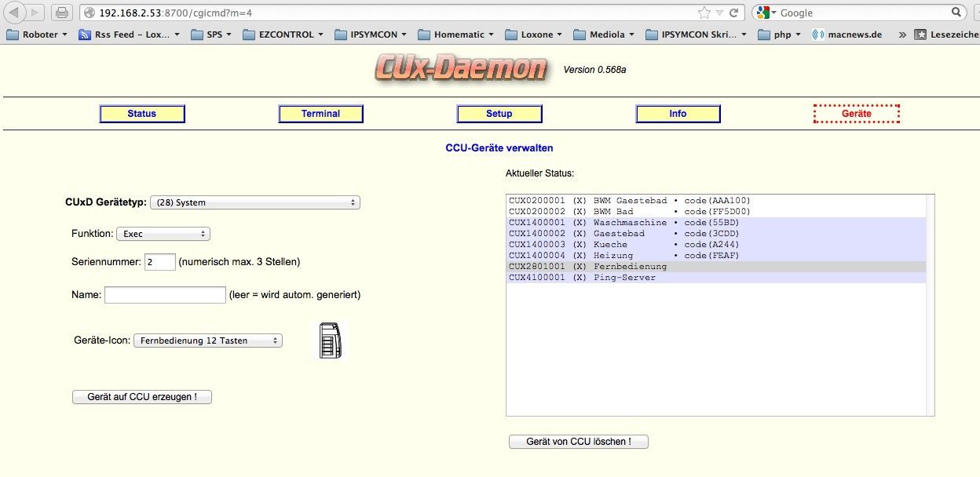Open the macnews.de bookmark
The image size is (980, 477).
pos(847,35)
